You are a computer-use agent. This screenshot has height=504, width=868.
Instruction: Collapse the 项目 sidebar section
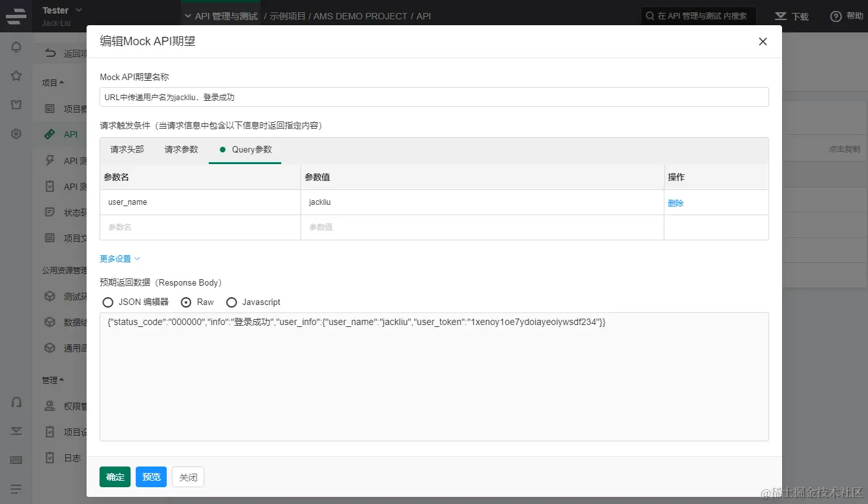click(53, 83)
